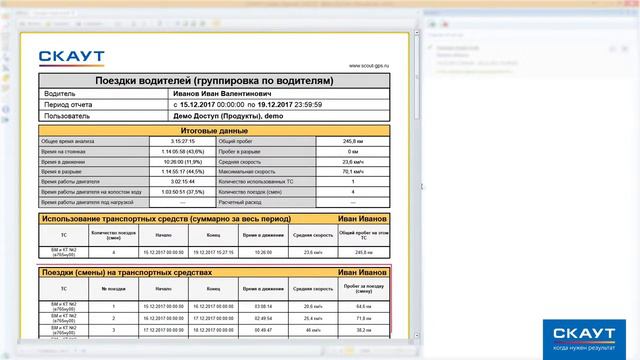Select the parking time value '1.14:05:58 (43,6%)'
Image resolution: width=640 pixels, height=360 pixels.
(x=182, y=152)
